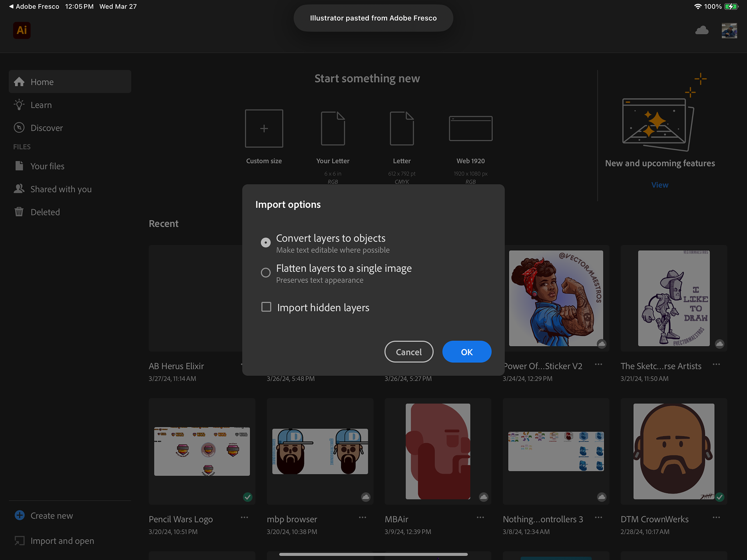Open Your files
Image resolution: width=747 pixels, height=560 pixels.
coord(47,166)
